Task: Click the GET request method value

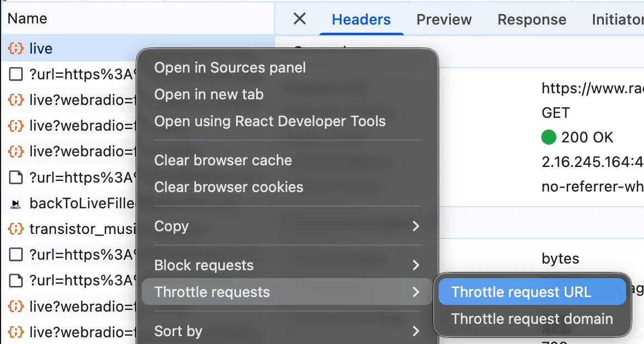Action: (x=556, y=113)
